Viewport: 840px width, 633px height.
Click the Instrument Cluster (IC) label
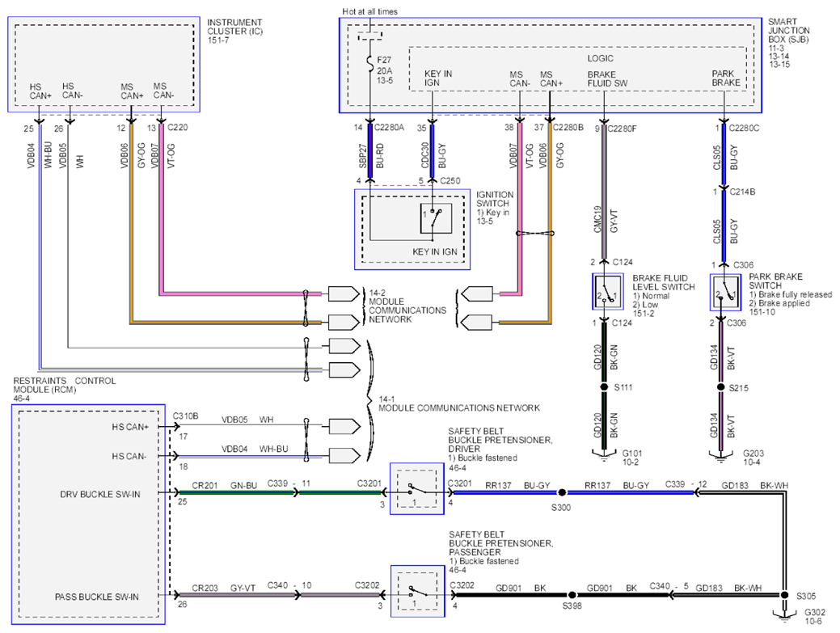click(x=234, y=31)
